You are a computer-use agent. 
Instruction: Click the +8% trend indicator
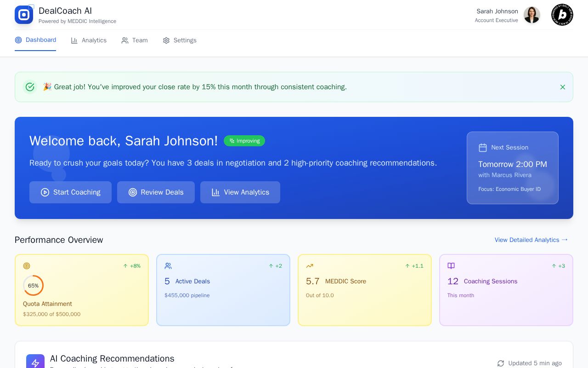click(x=132, y=266)
